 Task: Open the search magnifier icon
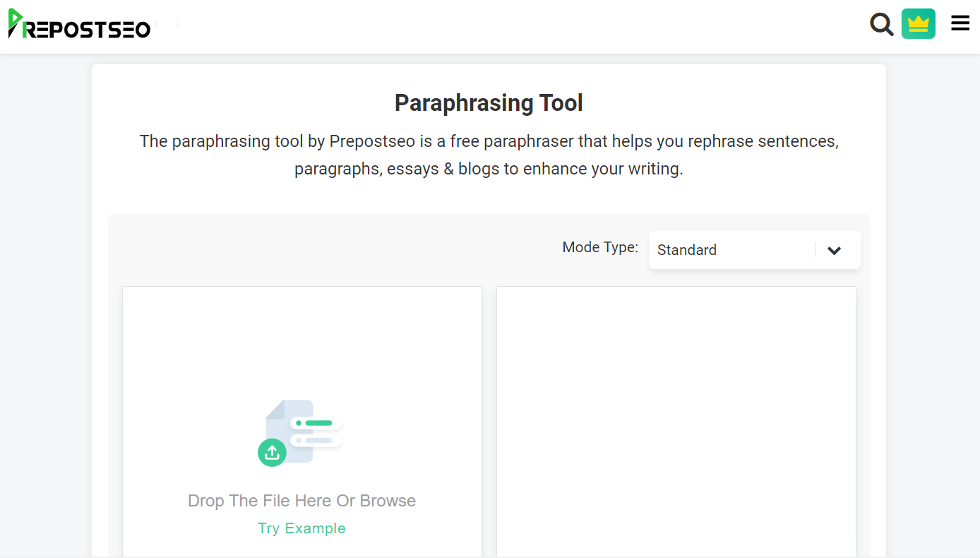[881, 24]
